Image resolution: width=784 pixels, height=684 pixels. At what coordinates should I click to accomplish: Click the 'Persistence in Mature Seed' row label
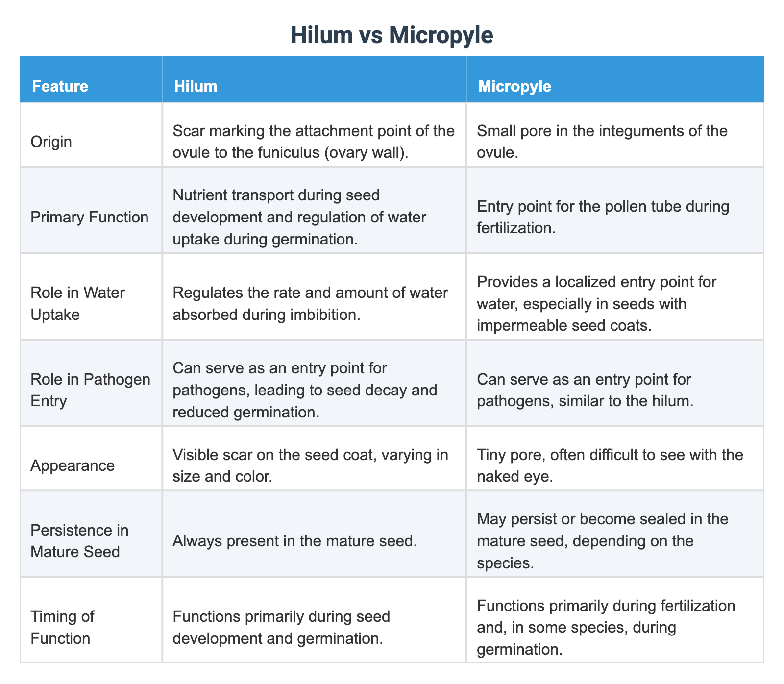[x=79, y=540]
